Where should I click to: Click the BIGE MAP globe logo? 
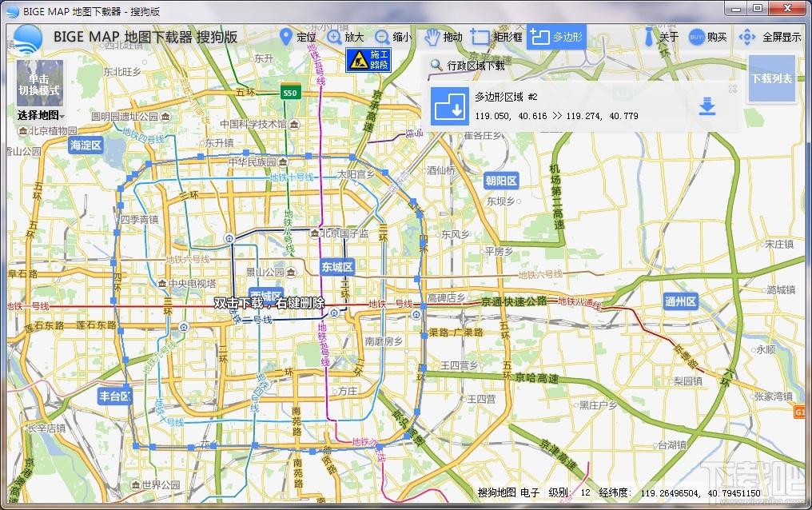[x=27, y=38]
